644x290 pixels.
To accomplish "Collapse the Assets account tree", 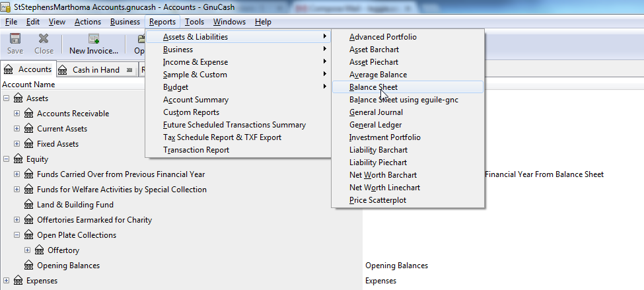I will pyautogui.click(x=6, y=98).
